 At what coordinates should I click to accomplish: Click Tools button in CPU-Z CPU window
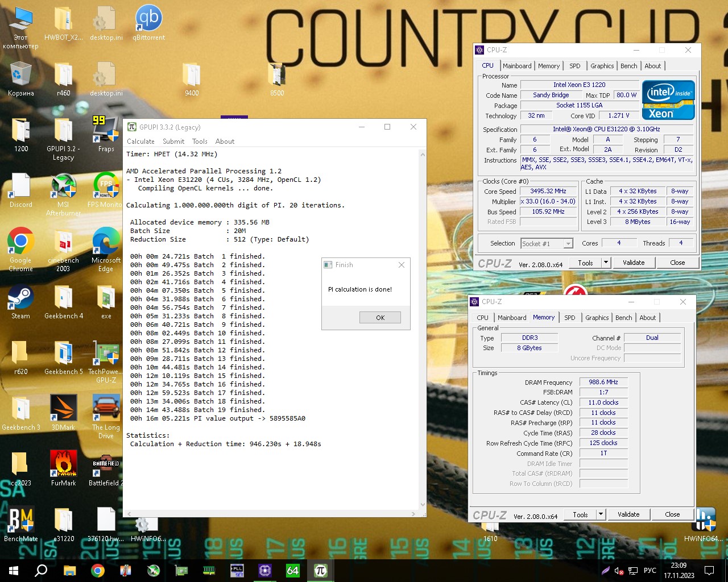coord(586,263)
